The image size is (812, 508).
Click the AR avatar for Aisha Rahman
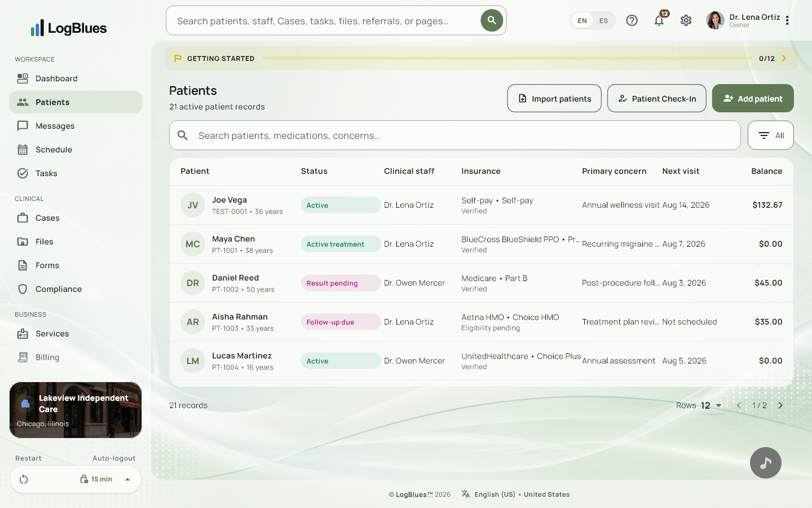193,322
